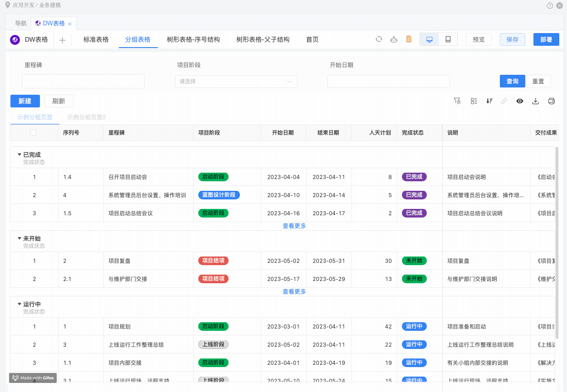
Task: Open the 树形表格-父子结构 tab
Action: click(263, 39)
